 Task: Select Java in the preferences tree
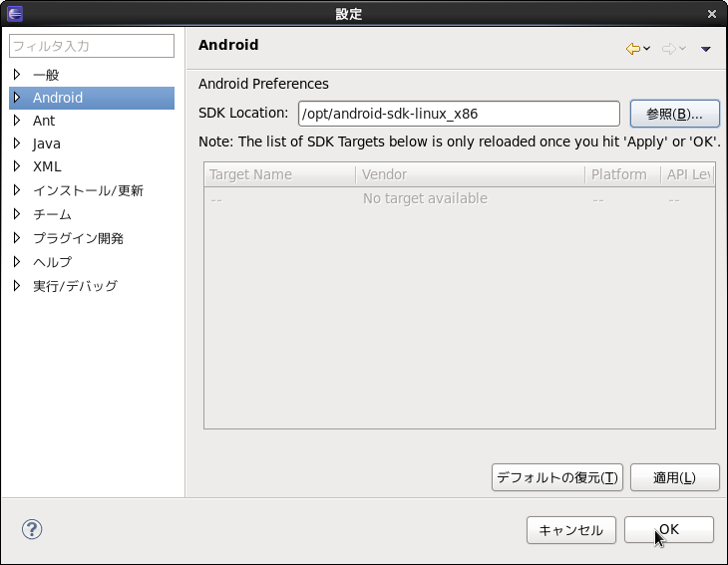point(47,143)
